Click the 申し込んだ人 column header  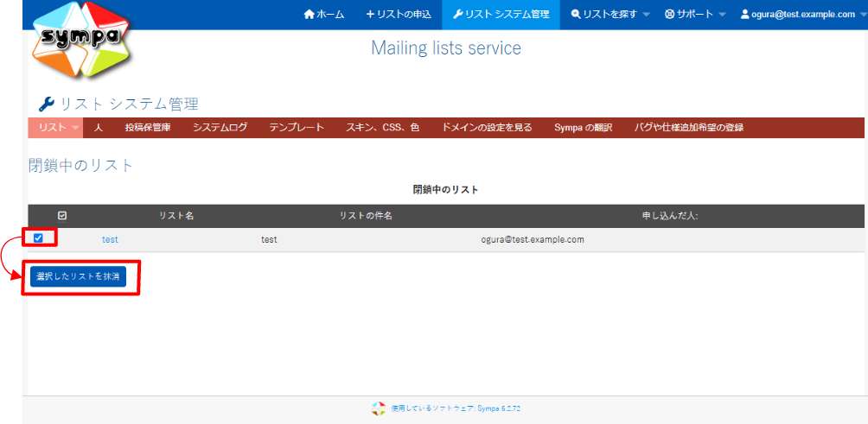click(670, 216)
